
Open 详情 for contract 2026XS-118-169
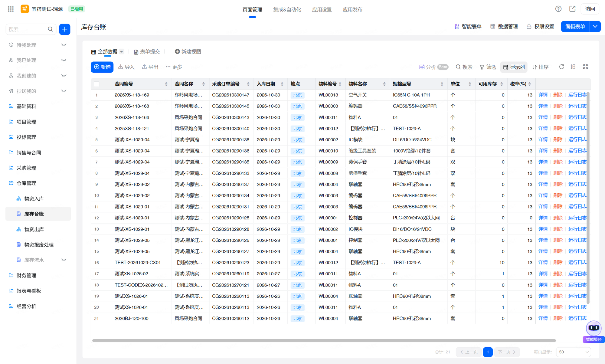pos(543,95)
